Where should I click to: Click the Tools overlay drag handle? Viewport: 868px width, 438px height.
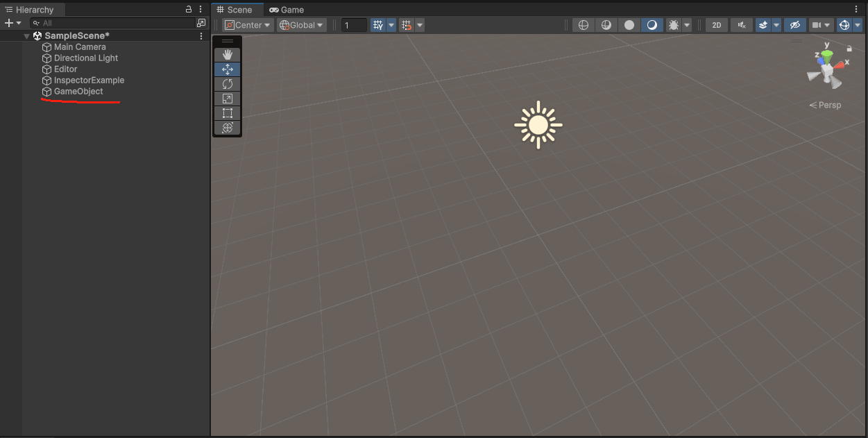pyautogui.click(x=227, y=41)
